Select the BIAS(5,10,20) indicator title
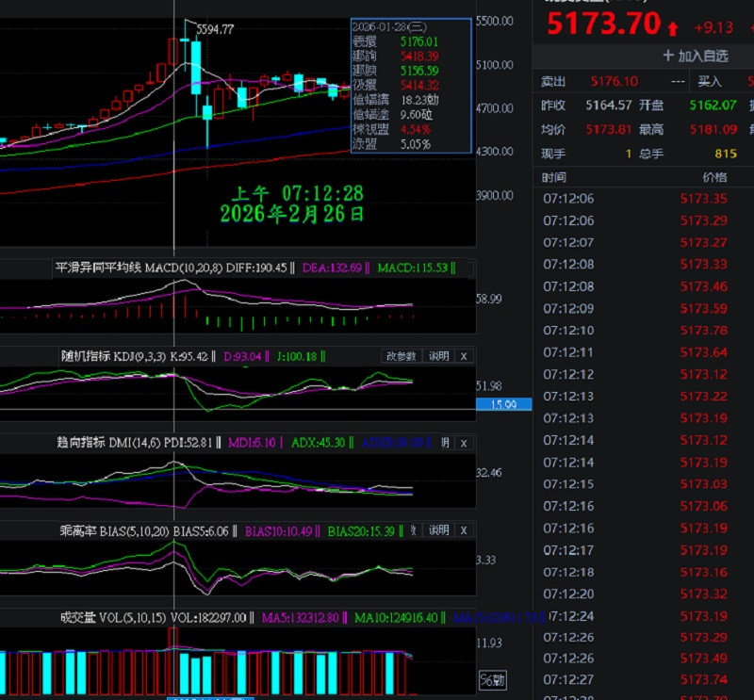 [x=114, y=531]
